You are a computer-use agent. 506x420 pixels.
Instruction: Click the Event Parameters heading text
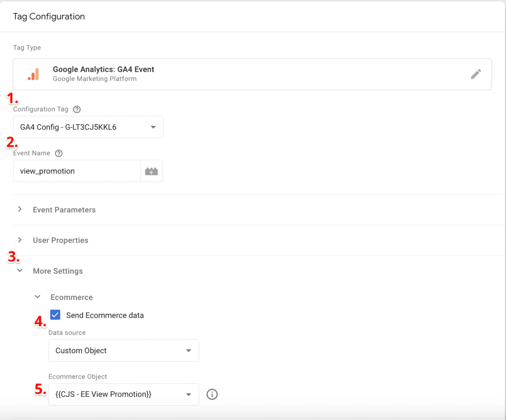[64, 210]
